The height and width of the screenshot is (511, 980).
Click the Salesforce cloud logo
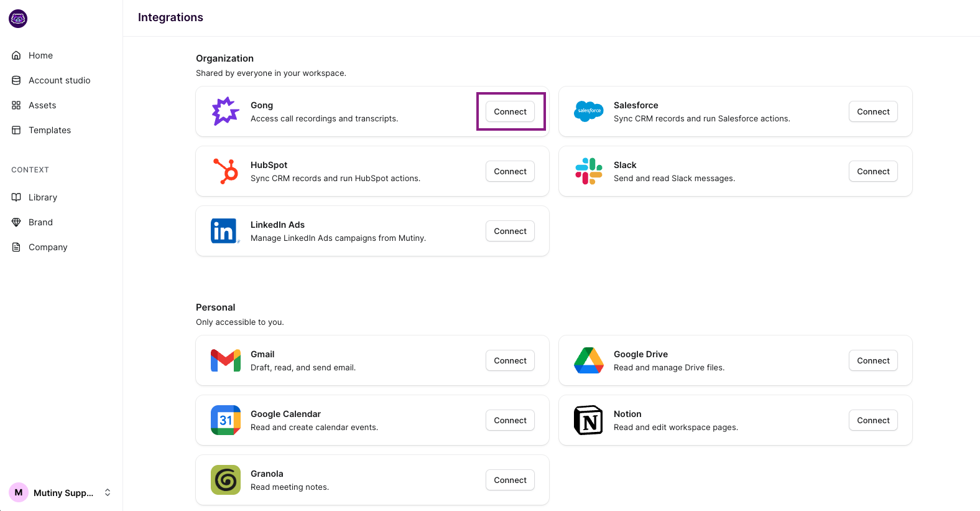[588, 111]
